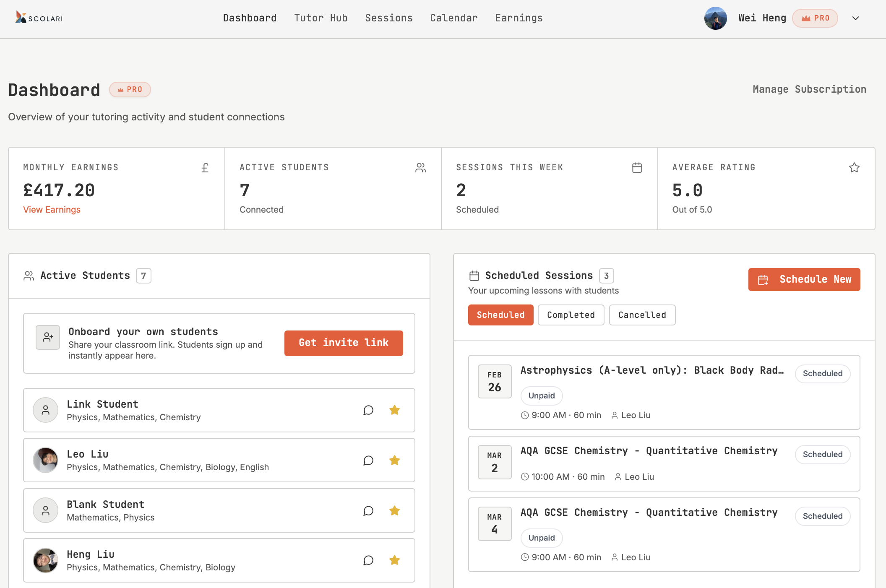Open the Manage Subscription link
Screen dimensions: 886x588
click(809, 89)
